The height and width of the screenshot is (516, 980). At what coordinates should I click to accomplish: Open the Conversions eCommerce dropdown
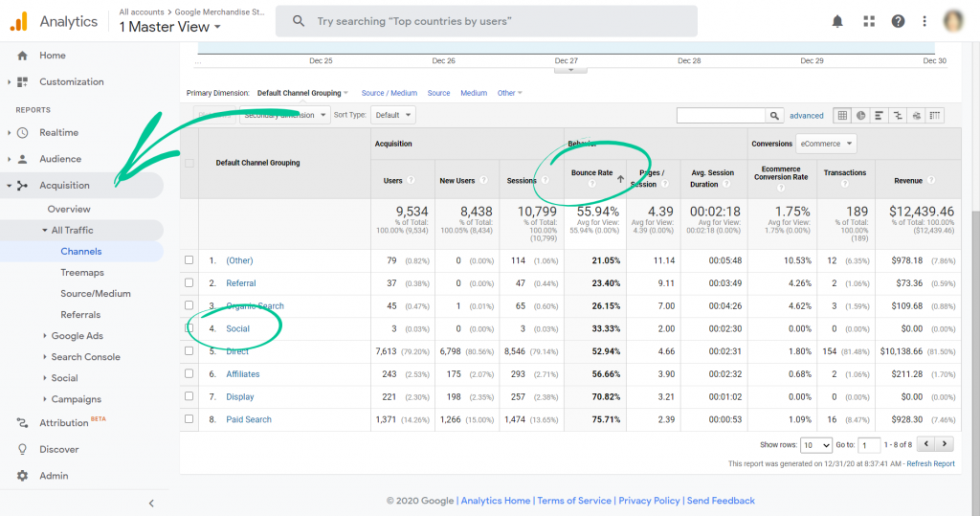(826, 144)
